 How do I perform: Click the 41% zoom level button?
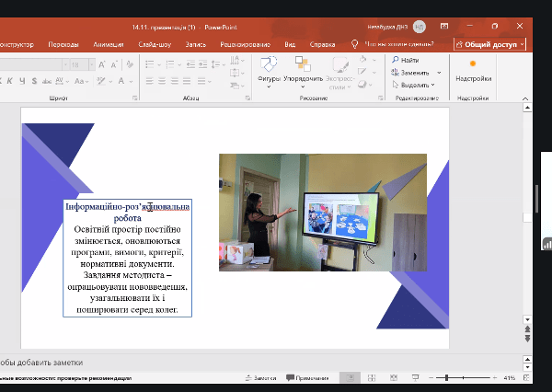[509, 378]
